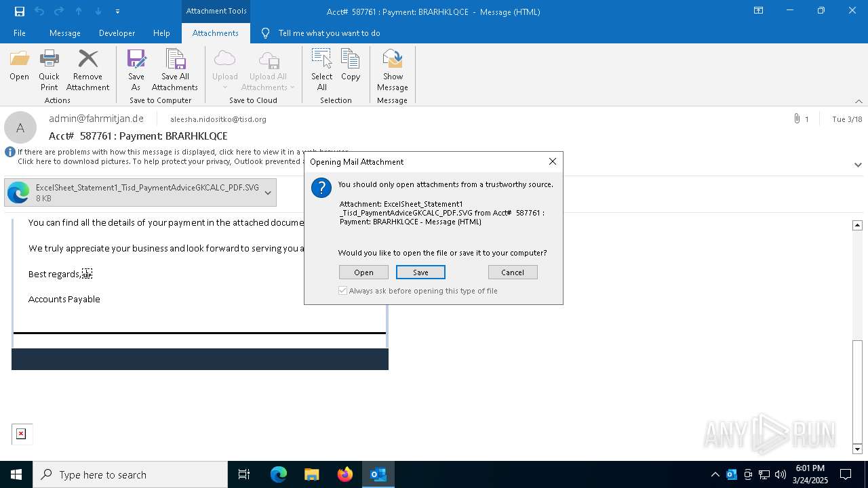Click the Open attachment ribbon icon
The height and width of the screenshot is (488, 868).
tap(19, 66)
